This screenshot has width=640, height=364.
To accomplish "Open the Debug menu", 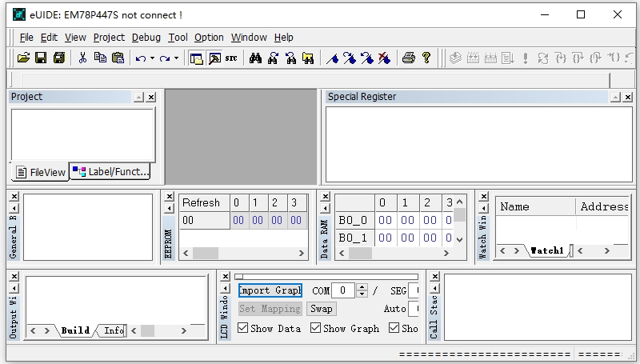I will pyautogui.click(x=146, y=38).
